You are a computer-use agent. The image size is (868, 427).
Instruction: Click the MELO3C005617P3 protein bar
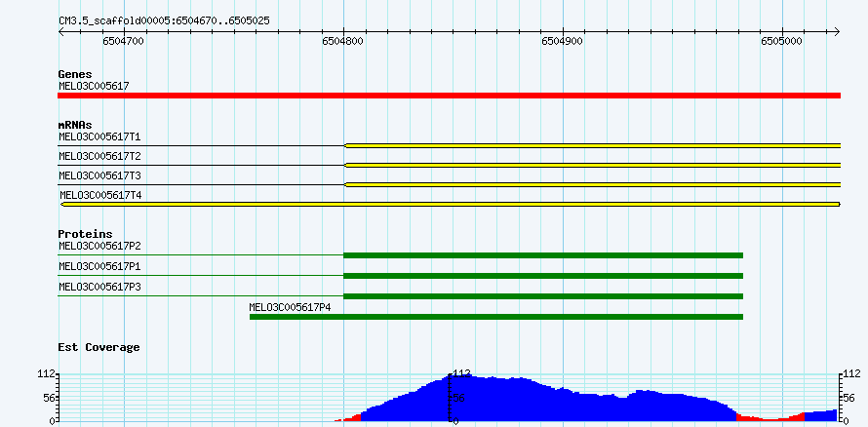pos(400,296)
